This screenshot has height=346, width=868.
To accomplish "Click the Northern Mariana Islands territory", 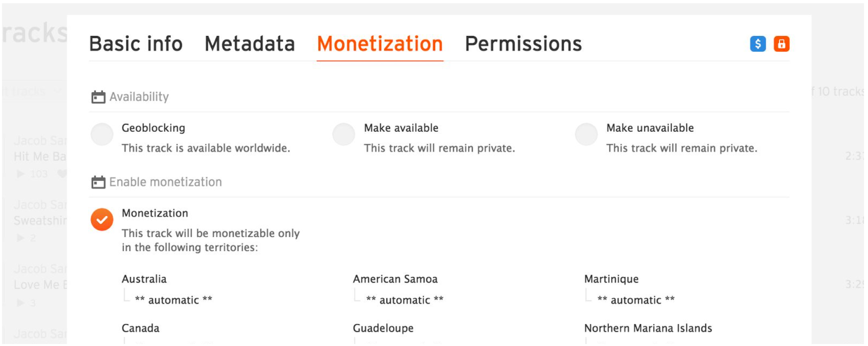I will [x=648, y=328].
